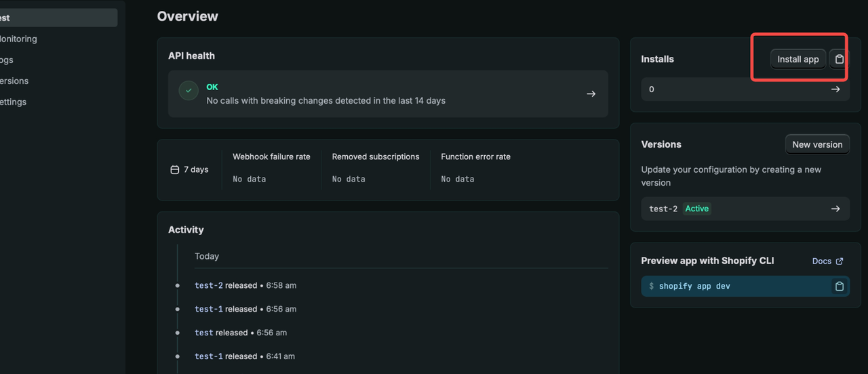Go to Monitoring in sidebar
The width and height of the screenshot is (868, 374).
pos(18,39)
